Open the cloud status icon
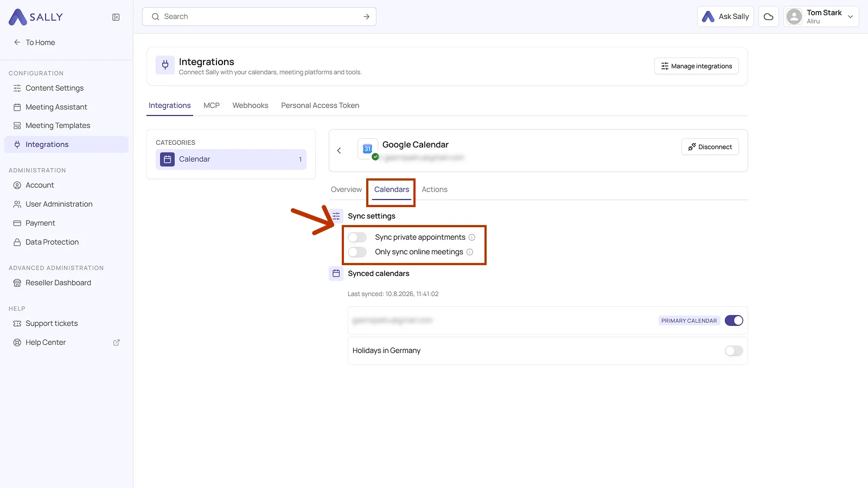Image resolution: width=868 pixels, height=488 pixels. coord(769,17)
